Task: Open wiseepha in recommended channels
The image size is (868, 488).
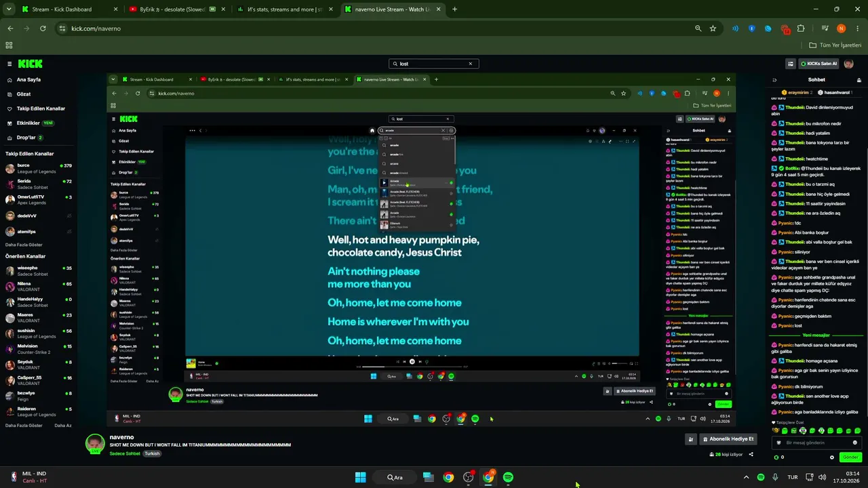Action: [37, 271]
